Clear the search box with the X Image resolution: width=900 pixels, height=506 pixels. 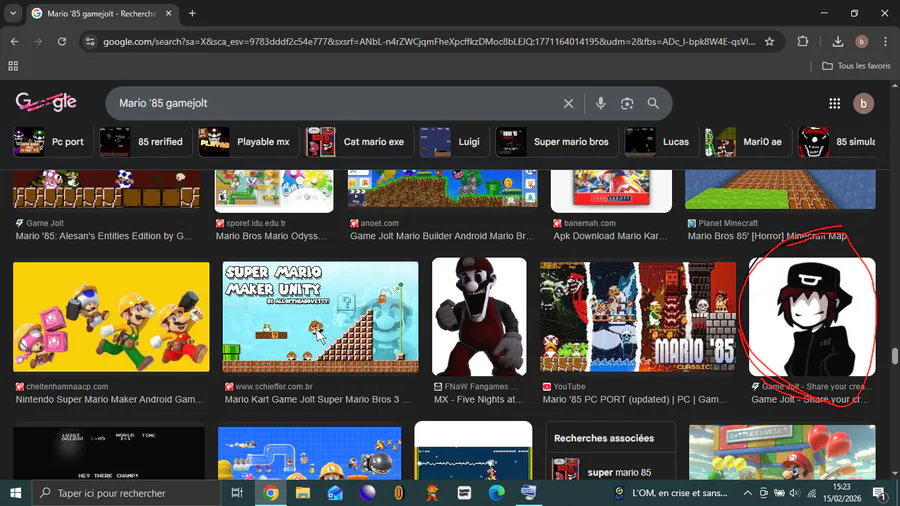tap(568, 103)
